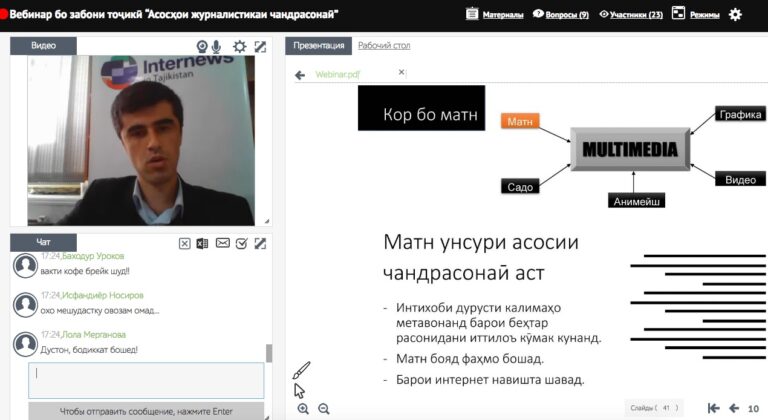Click message 'Дустон, бодиккат бошед!'
The height and width of the screenshot is (420, 768).
tap(89, 349)
